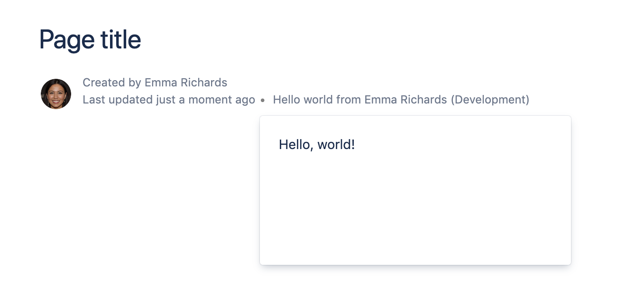Viewport: 644px width, 300px height.
Task: Select the white macro content card
Action: (x=415, y=190)
